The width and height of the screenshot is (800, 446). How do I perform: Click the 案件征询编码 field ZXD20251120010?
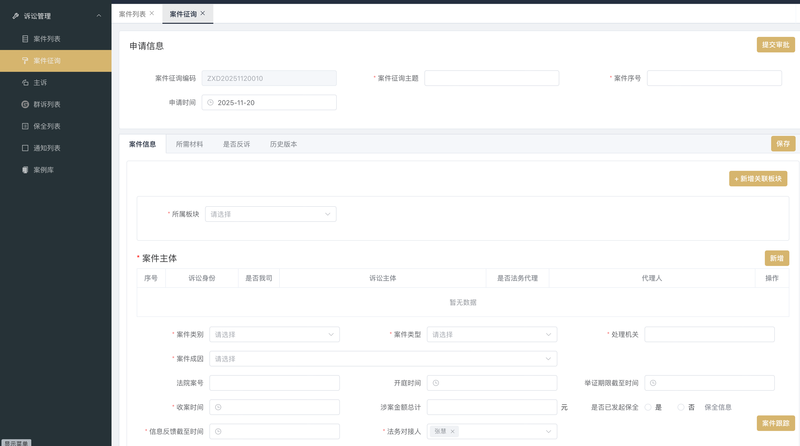tap(269, 78)
